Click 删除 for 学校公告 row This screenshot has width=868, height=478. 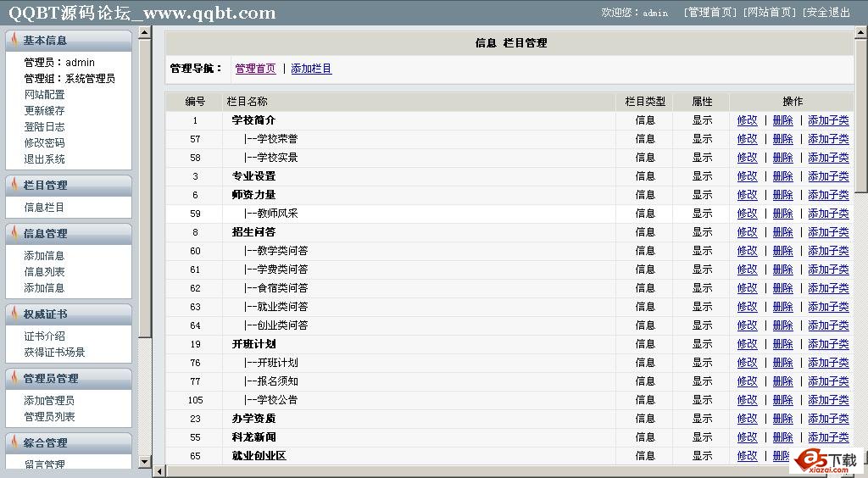tap(782, 400)
